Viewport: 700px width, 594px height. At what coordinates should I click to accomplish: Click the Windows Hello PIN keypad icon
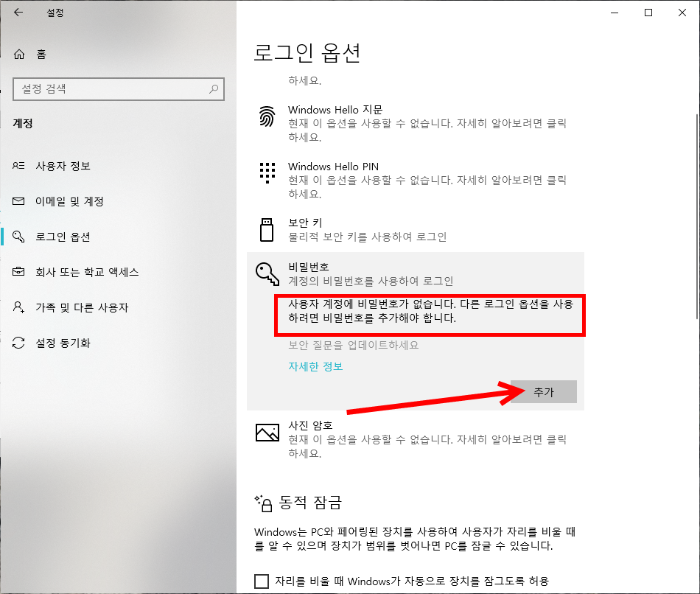(267, 173)
